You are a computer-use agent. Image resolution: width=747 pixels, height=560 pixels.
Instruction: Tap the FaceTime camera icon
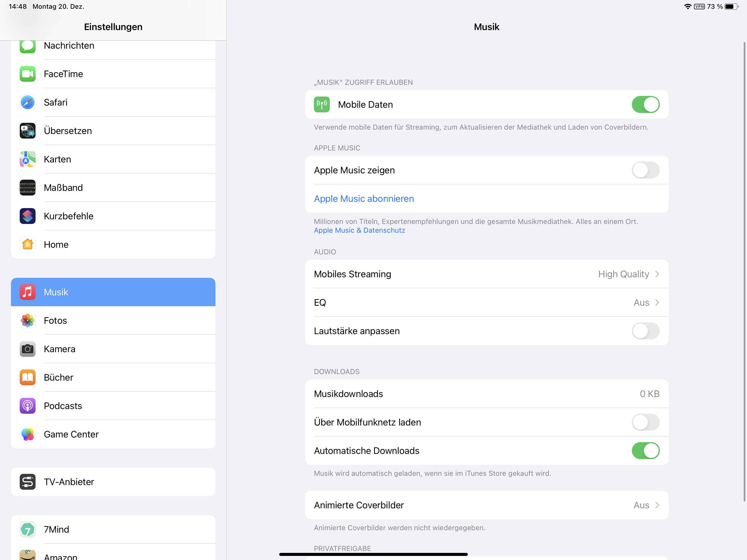pos(27,74)
